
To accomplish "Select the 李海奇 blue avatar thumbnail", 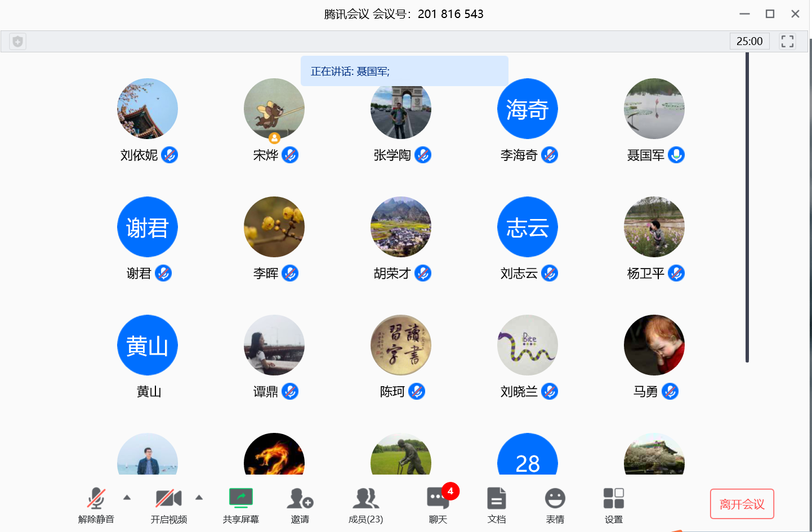I will point(527,109).
